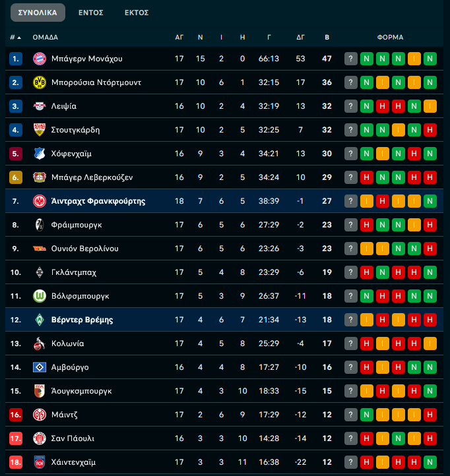Click Bayern's grey question-mark upcoming match badge
The image size is (450, 476).
[x=350, y=59]
